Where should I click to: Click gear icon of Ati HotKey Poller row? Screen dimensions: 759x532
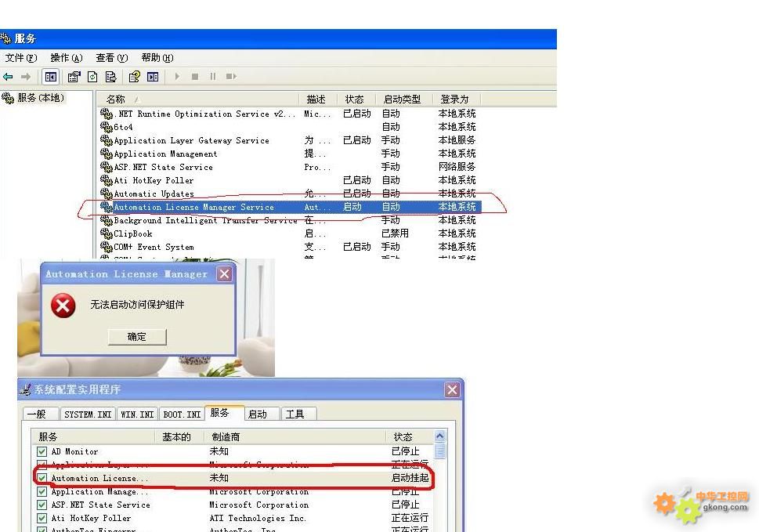coord(107,180)
